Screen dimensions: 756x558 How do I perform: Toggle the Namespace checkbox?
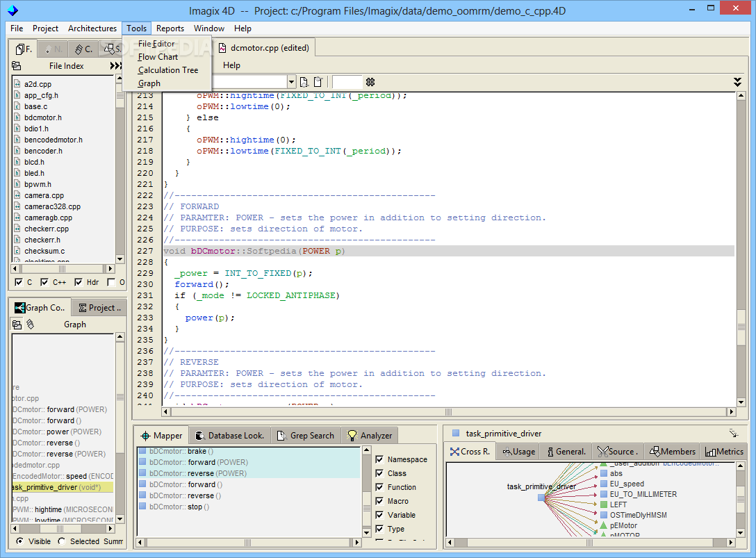coord(379,459)
